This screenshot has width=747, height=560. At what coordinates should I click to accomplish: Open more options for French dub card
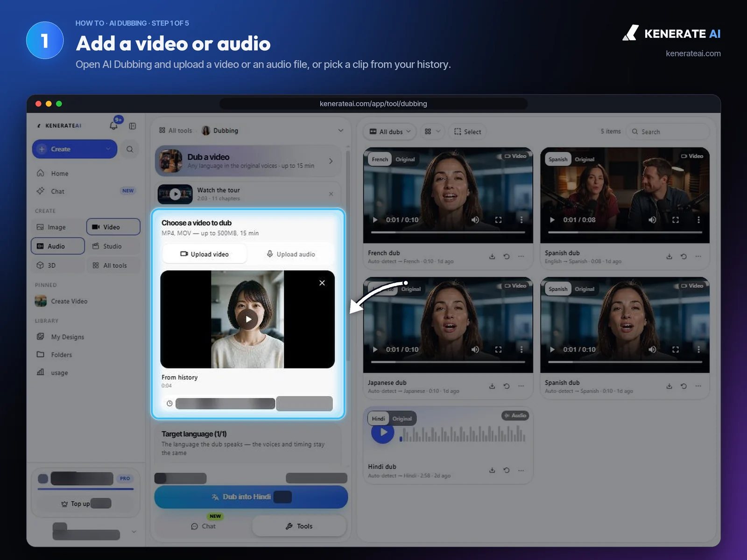521,257
